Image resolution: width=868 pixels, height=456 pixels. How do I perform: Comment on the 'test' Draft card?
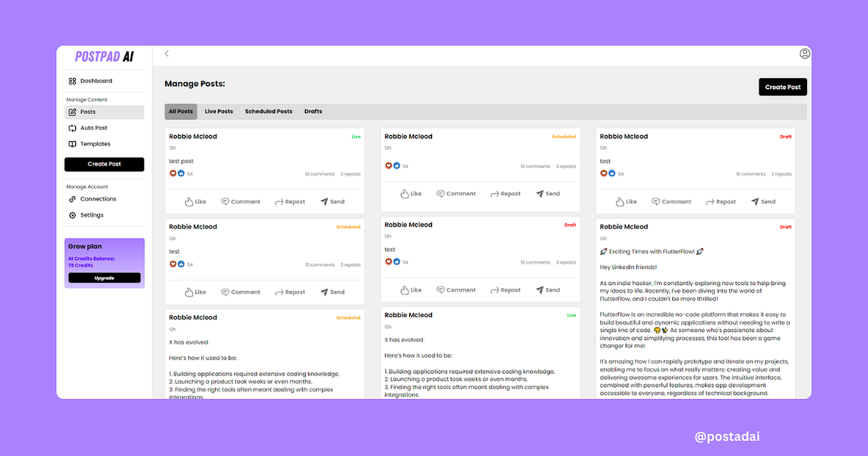pyautogui.click(x=456, y=290)
